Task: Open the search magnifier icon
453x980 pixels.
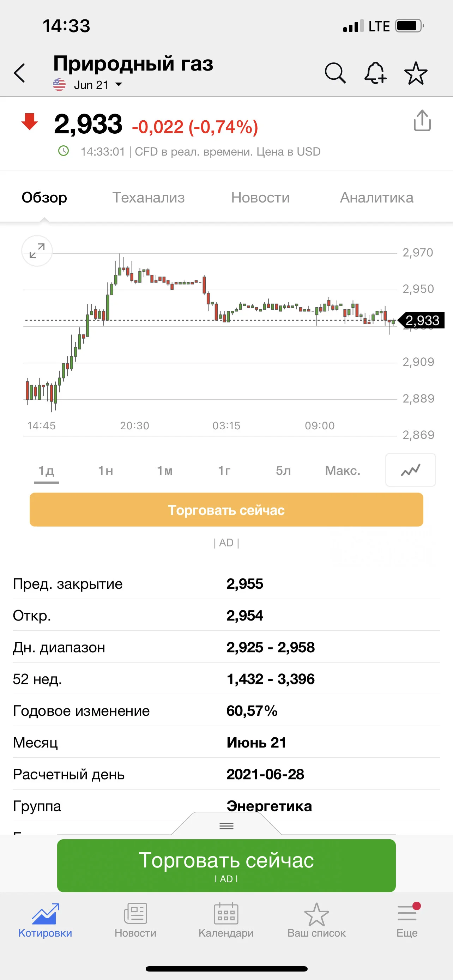Action: 335,72
